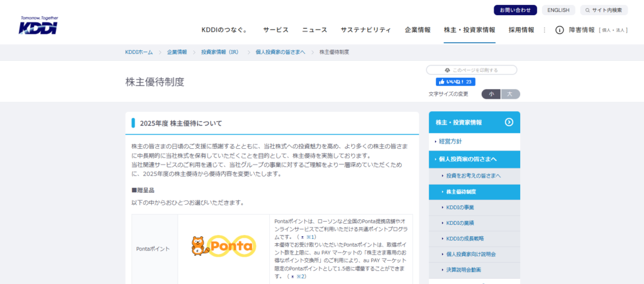Set text size to 小
Viewport: 644px width, 284px height.
pyautogui.click(x=491, y=94)
